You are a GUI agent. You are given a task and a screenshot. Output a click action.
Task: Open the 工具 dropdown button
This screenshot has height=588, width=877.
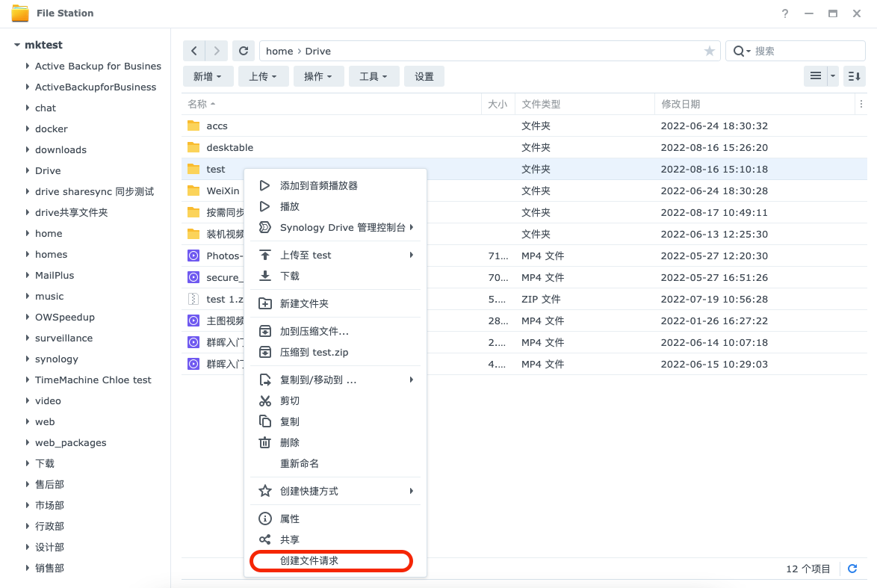pyautogui.click(x=374, y=76)
